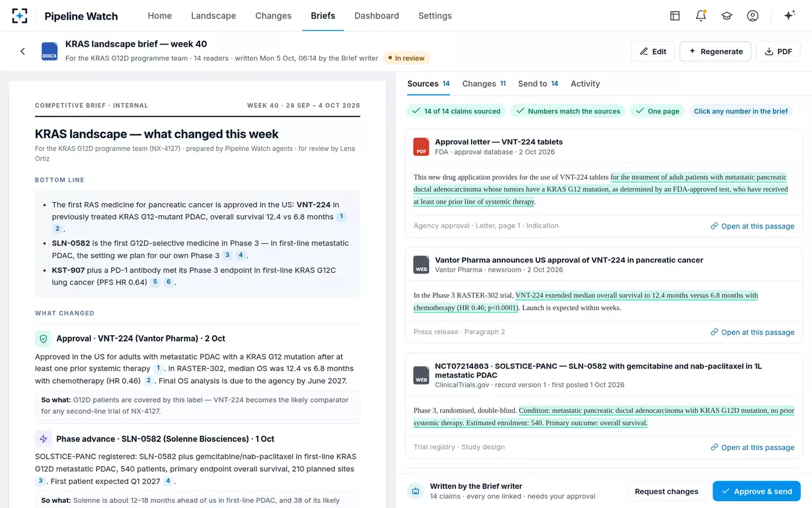The width and height of the screenshot is (812, 508).
Task: Click the WEB icon on Vantor Pharma source
Action: 421,265
